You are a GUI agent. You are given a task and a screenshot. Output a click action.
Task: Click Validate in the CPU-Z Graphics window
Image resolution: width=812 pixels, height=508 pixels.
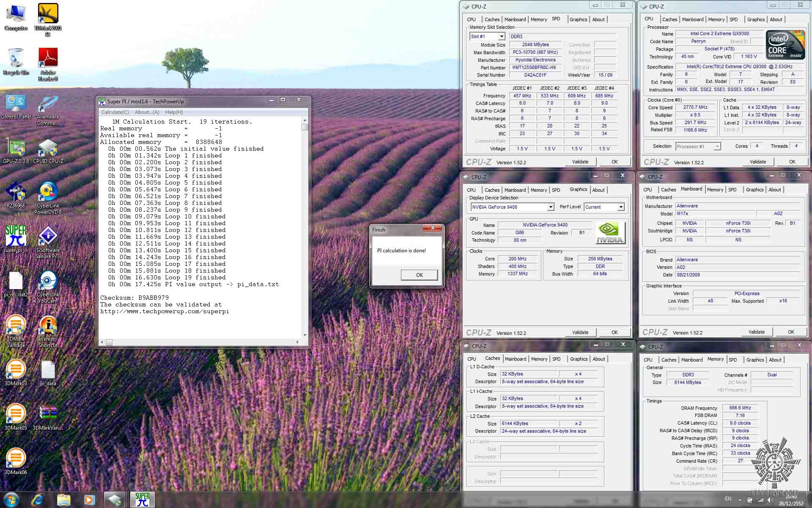[x=580, y=332]
